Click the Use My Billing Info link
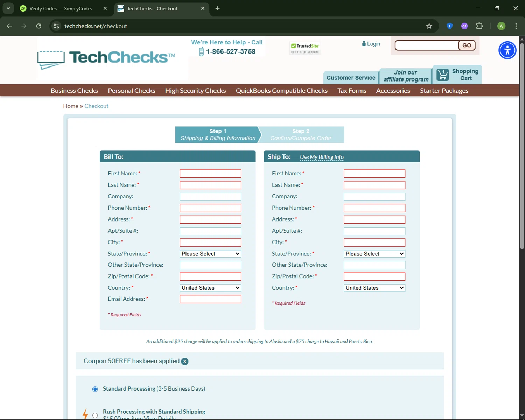This screenshot has width=525, height=420. coord(322,157)
